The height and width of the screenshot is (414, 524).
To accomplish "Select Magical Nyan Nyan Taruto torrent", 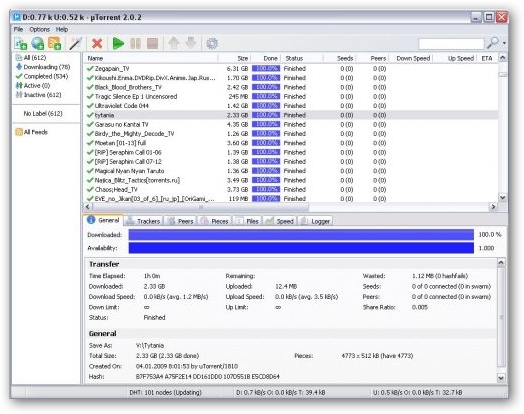I will 291,171.
